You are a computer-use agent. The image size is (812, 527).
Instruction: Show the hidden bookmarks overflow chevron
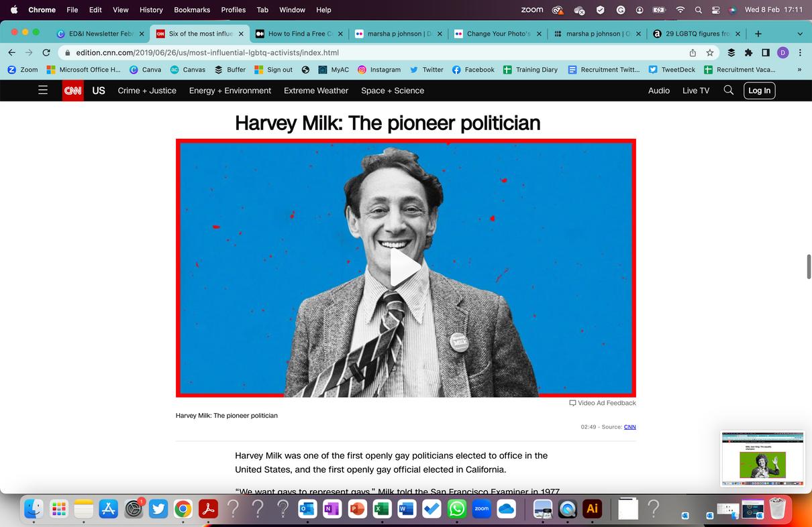(x=799, y=70)
